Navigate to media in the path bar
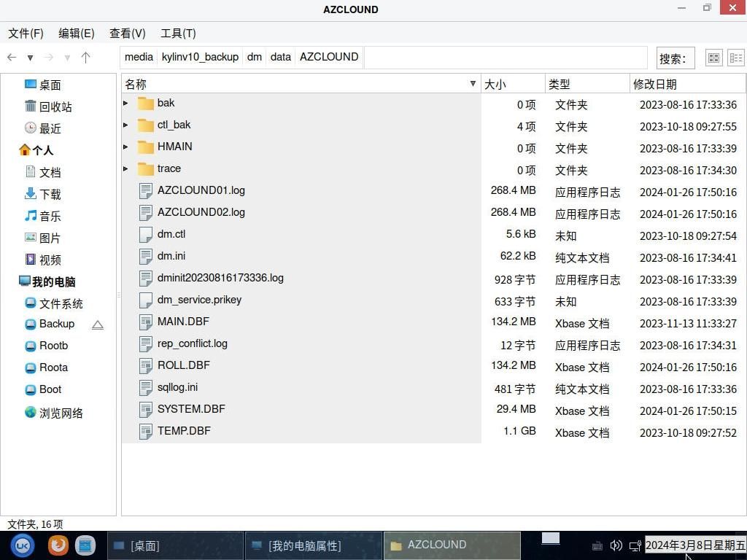The height and width of the screenshot is (560, 747). coord(139,57)
